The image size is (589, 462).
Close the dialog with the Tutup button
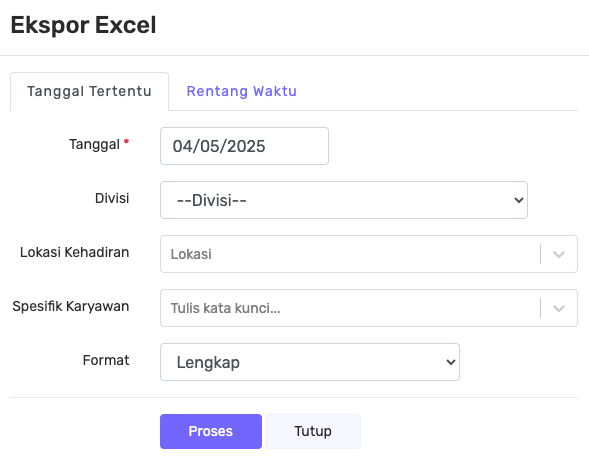pos(313,431)
